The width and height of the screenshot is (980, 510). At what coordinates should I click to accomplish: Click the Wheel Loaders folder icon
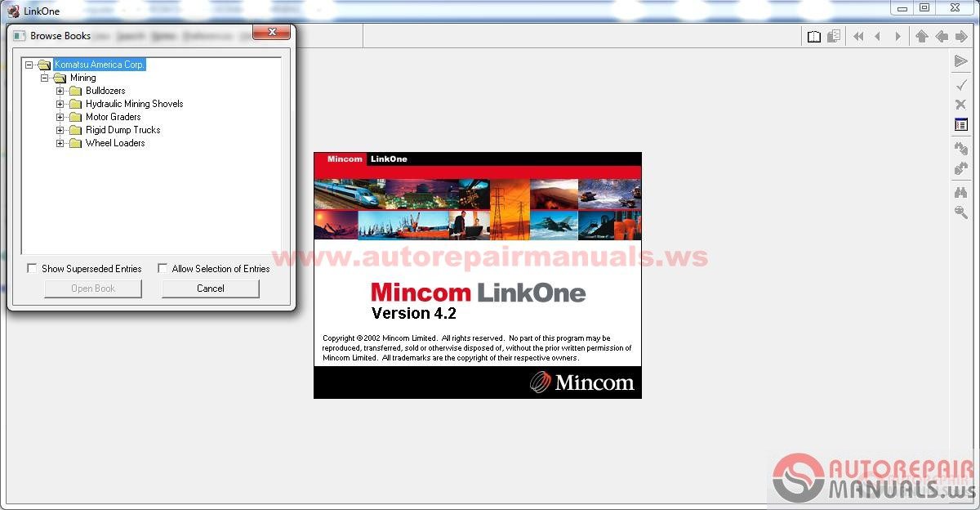(x=75, y=143)
